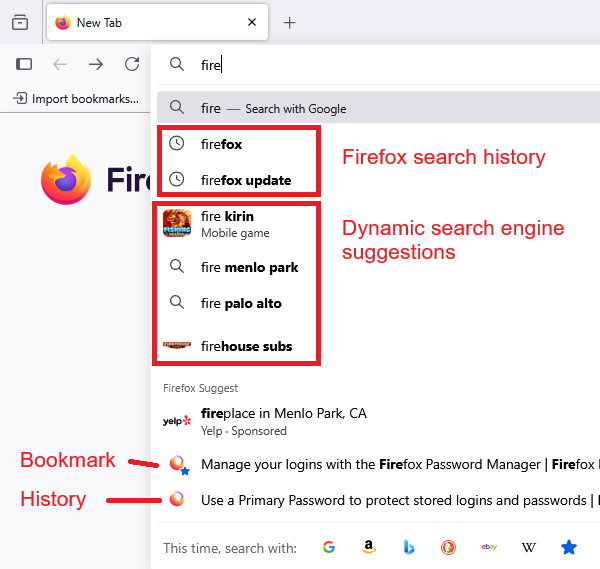Click the 'This time, search with:' label
600x569 pixels.
click(x=230, y=548)
